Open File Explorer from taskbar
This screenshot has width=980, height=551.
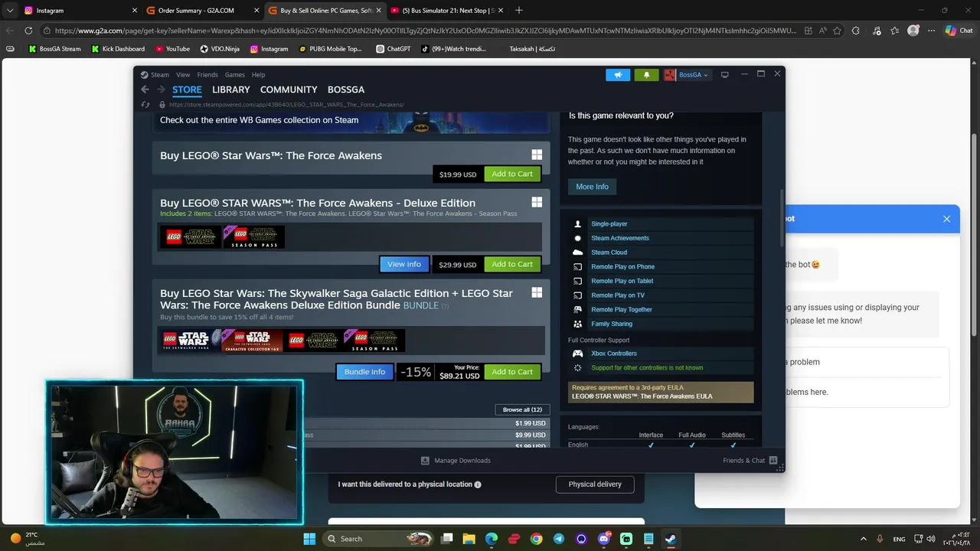[x=469, y=539]
